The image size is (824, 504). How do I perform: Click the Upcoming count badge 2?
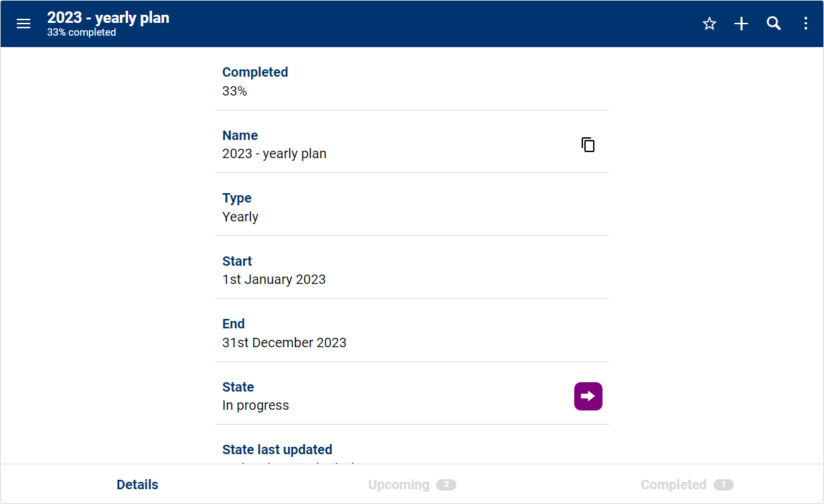(x=446, y=484)
